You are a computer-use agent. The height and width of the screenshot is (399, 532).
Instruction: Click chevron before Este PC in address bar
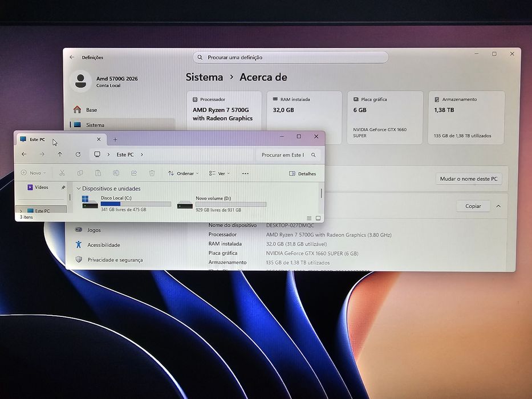coord(108,154)
